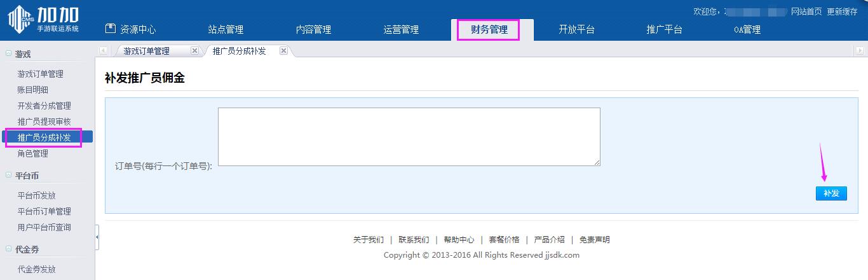Go to 网站首页 link in header
Screen dimensions: 868x280
(x=806, y=11)
